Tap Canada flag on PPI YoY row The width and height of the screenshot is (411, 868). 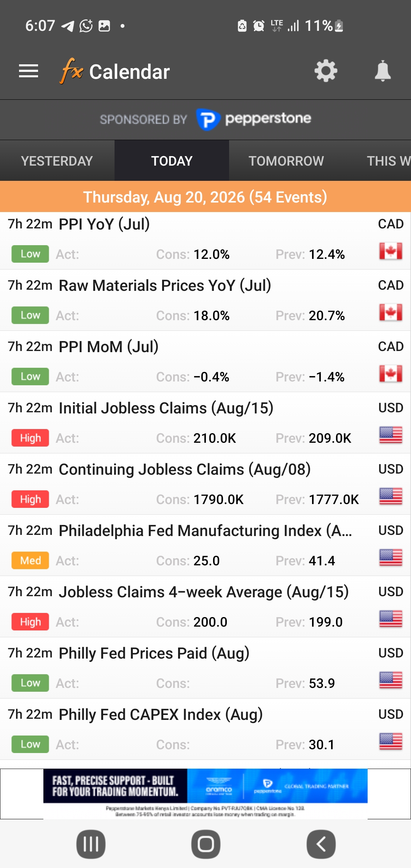tap(390, 251)
